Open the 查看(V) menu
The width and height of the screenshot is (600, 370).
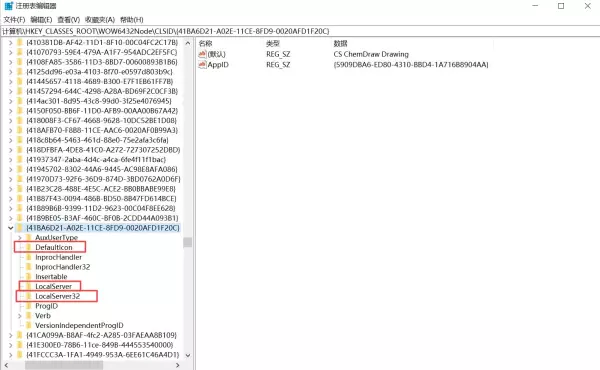coord(68,20)
